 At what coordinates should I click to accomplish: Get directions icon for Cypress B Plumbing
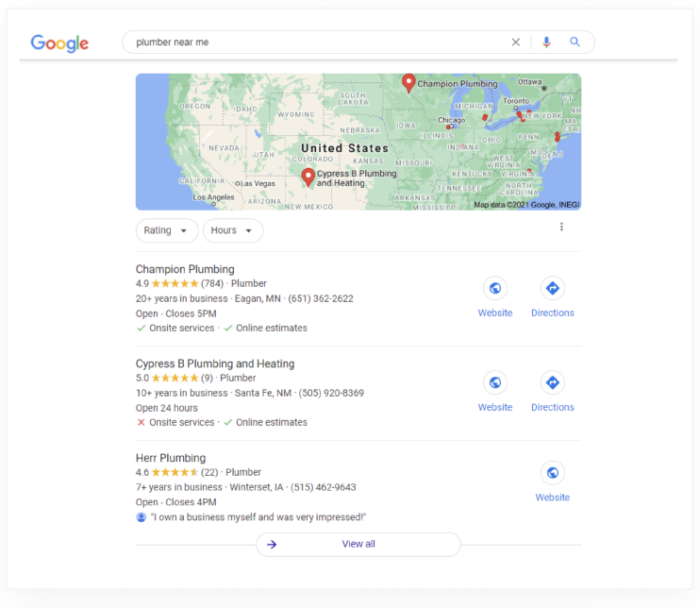552,382
